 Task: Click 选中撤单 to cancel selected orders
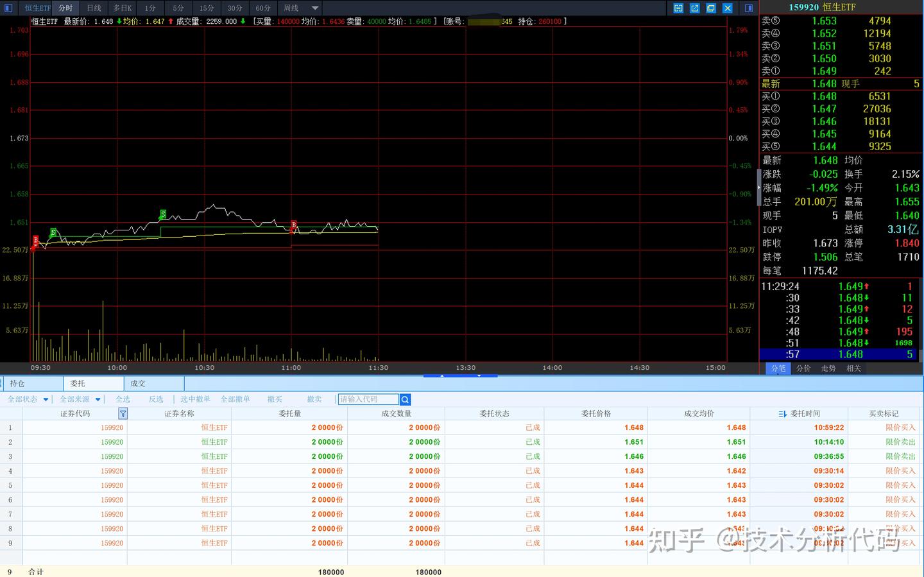tap(195, 399)
